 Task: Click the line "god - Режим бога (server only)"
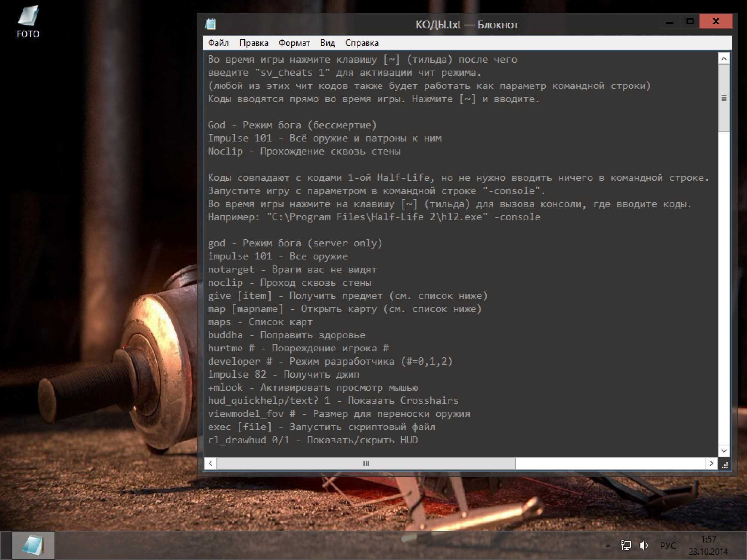coord(295,243)
